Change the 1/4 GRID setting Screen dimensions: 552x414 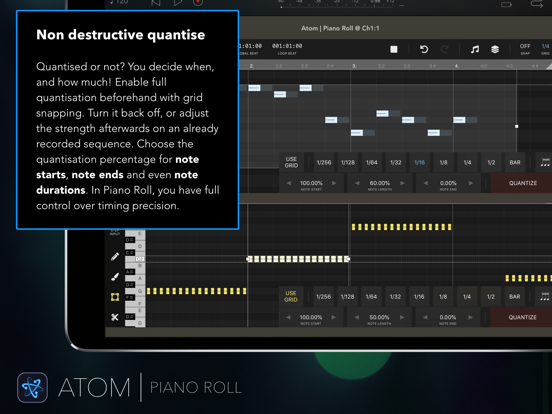pos(545,49)
